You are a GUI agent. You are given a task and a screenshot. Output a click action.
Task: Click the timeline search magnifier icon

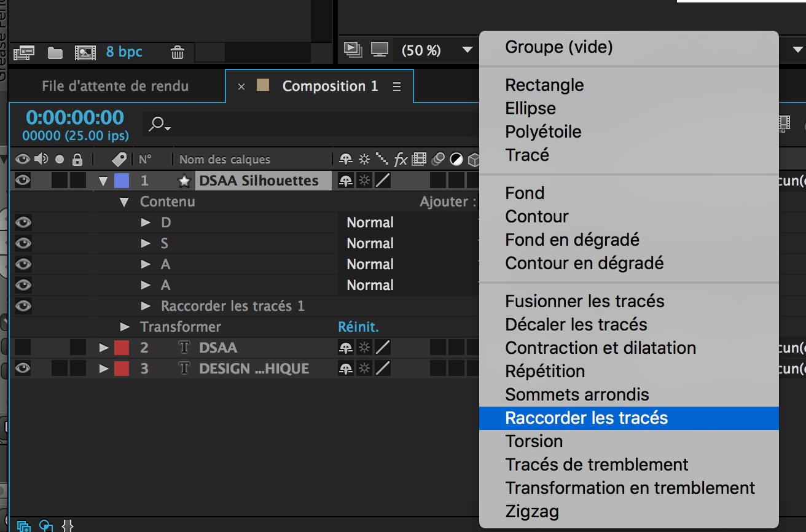[x=158, y=125]
